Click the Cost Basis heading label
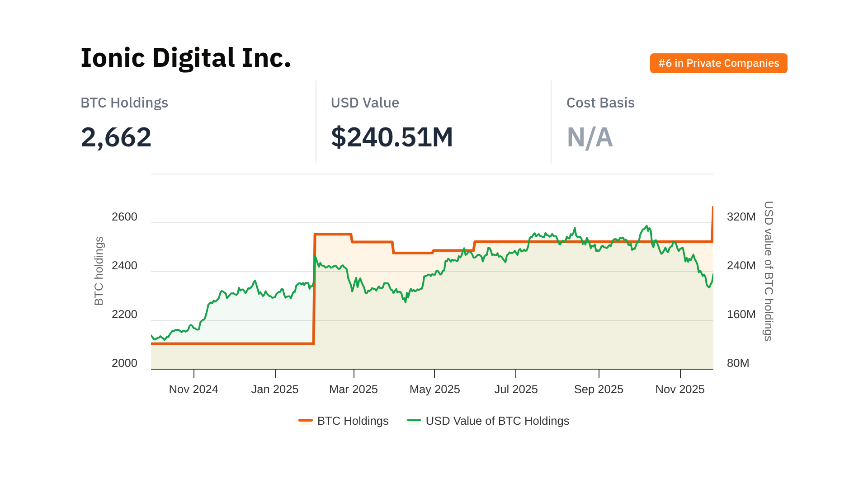Viewport: 868px width, 488px height. click(x=600, y=103)
